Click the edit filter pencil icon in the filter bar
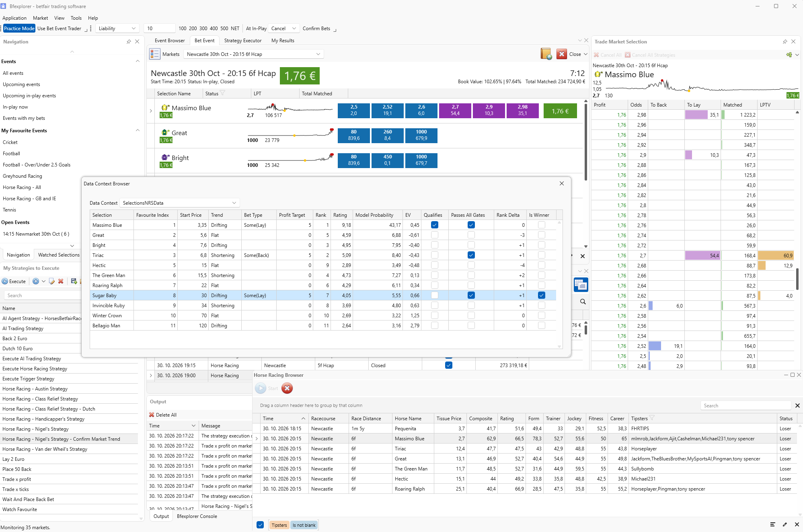The image size is (803, 532). (x=785, y=524)
